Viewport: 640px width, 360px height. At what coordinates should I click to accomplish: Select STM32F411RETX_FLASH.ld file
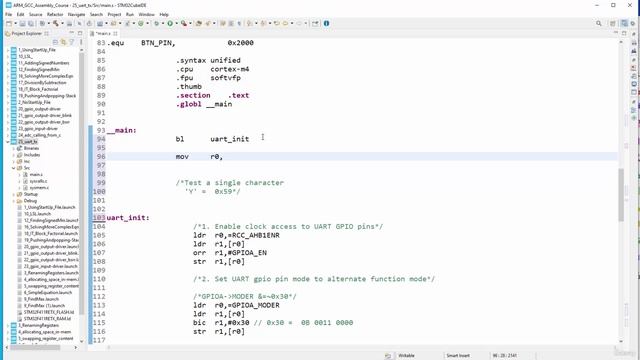[x=49, y=312]
